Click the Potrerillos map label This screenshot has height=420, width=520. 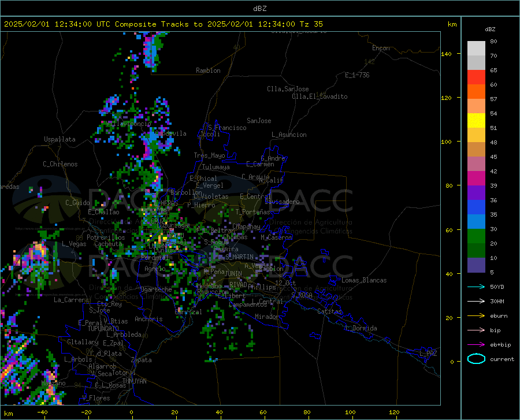point(106,237)
